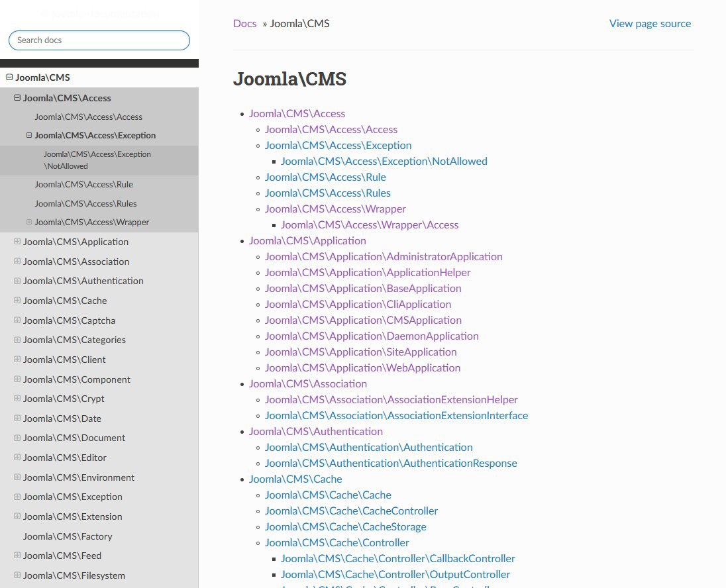Open Joomla\CMS\Access\Exception content link
The image size is (726, 588).
[338, 146]
